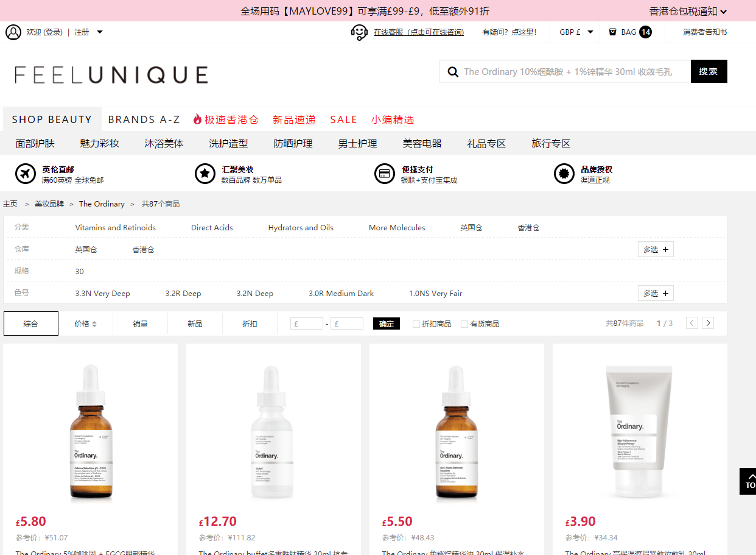Open the 新品速递 tab
The image size is (756, 555).
coord(295,119)
